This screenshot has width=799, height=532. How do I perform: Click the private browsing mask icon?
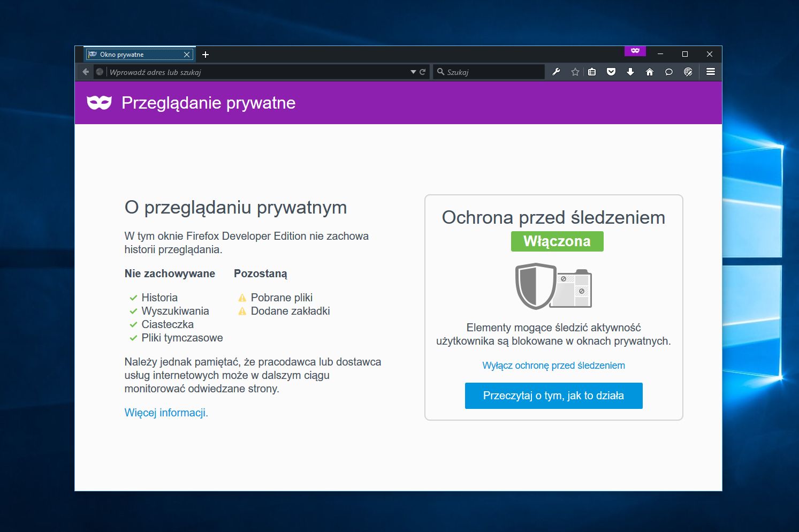coord(101,102)
